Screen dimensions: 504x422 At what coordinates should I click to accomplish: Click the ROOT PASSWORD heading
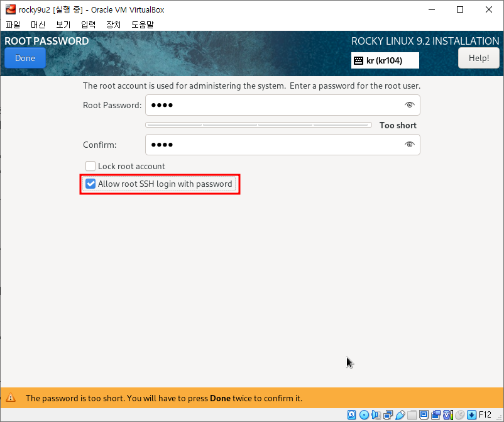tap(47, 41)
